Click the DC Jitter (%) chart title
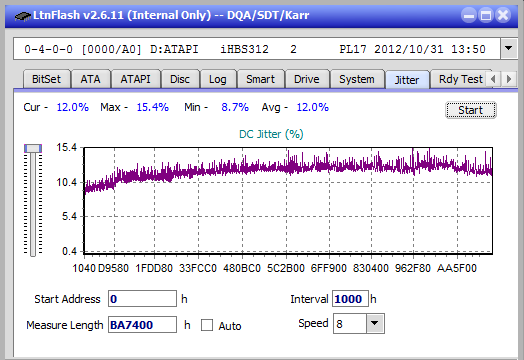The width and height of the screenshot is (524, 360). point(271,134)
